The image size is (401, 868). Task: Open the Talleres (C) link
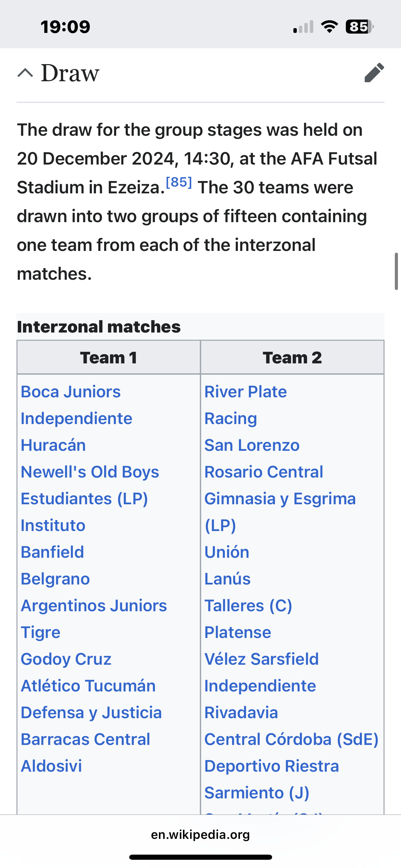[x=248, y=605]
